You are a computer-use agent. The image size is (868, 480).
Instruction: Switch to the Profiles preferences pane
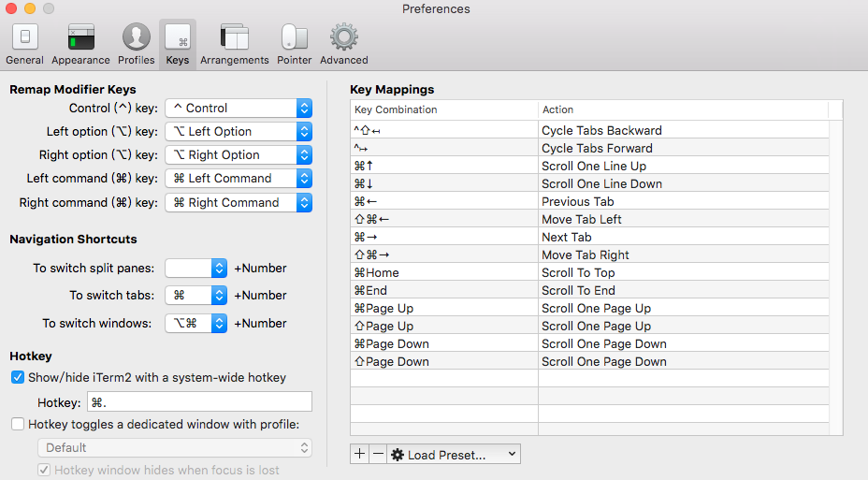[x=137, y=44]
